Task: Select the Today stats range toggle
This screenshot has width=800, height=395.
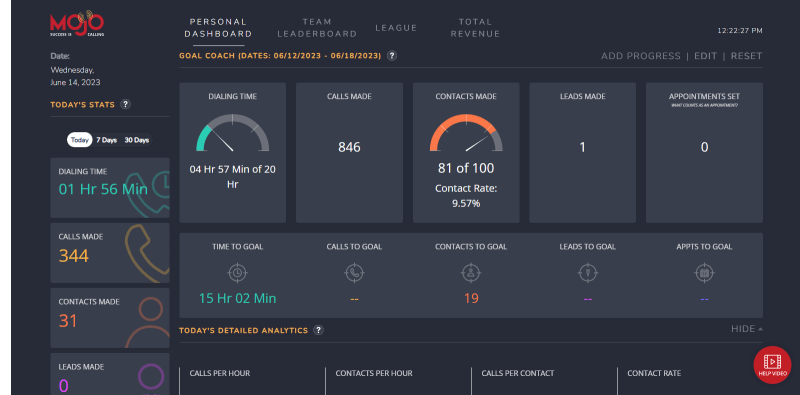Action: [x=80, y=140]
